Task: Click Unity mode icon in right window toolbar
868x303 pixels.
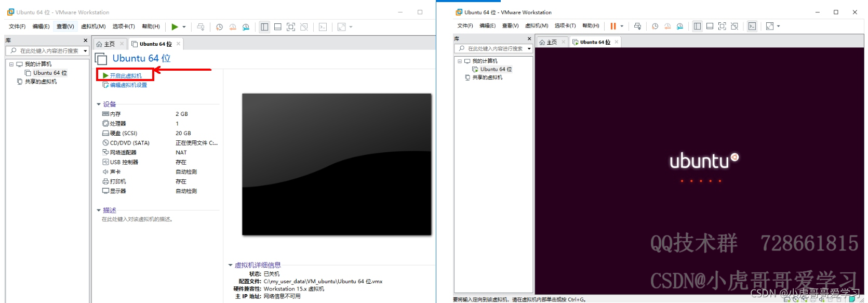Action: (x=735, y=26)
